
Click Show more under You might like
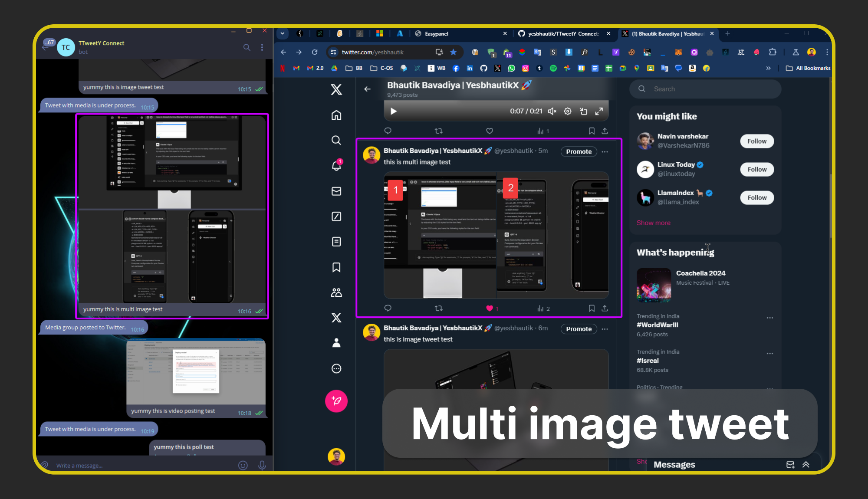click(653, 223)
